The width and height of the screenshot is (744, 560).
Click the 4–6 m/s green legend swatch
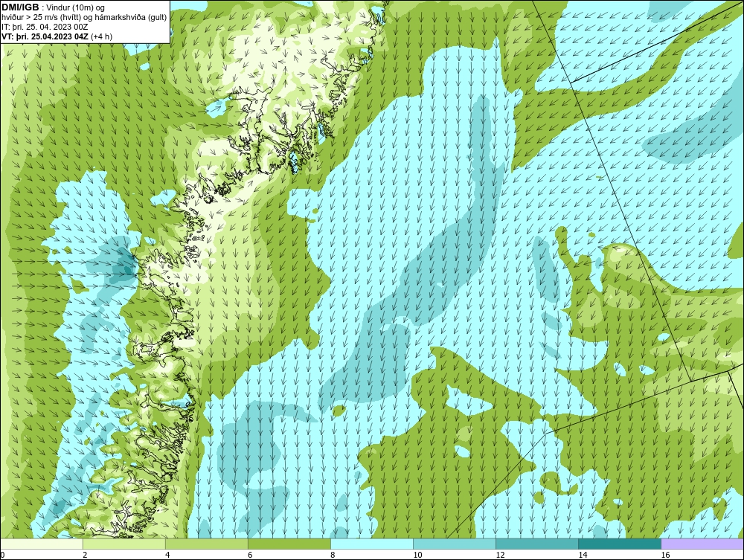[x=206, y=544]
